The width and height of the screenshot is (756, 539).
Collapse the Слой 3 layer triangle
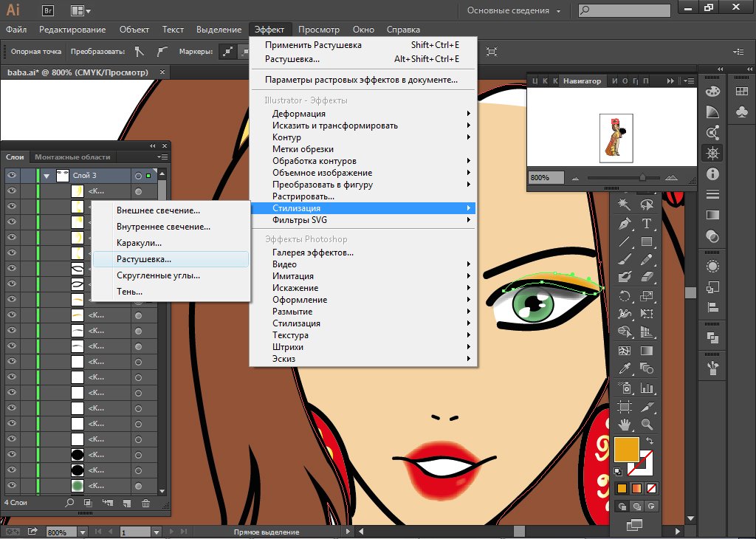pos(47,176)
